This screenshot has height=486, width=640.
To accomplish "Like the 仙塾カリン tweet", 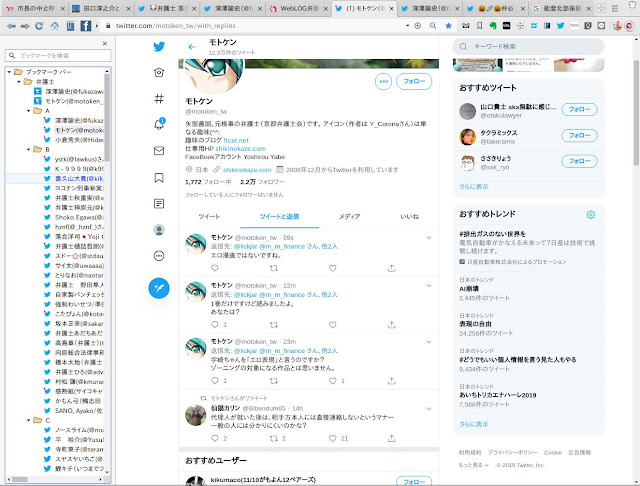I will click(333, 438).
